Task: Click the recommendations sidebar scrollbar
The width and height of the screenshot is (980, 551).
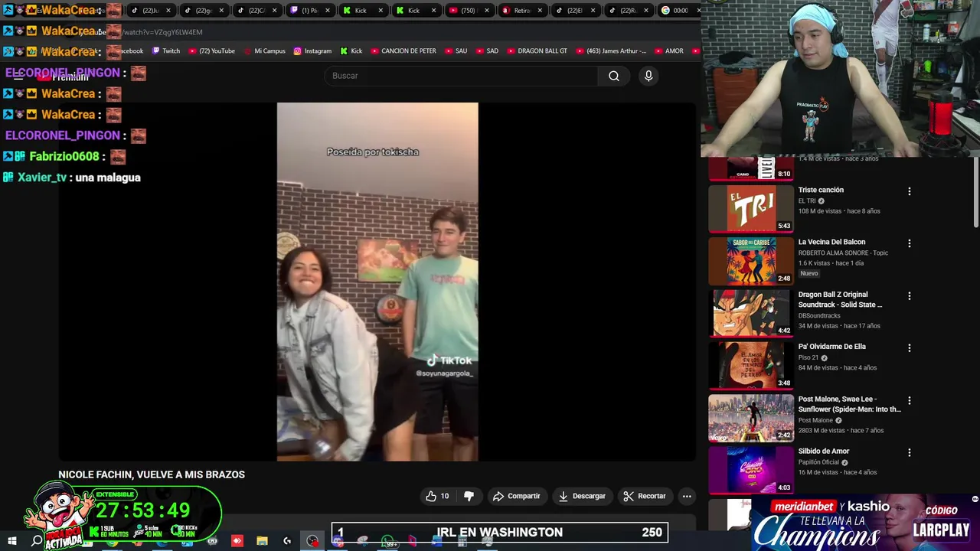Action: pyautogui.click(x=975, y=191)
